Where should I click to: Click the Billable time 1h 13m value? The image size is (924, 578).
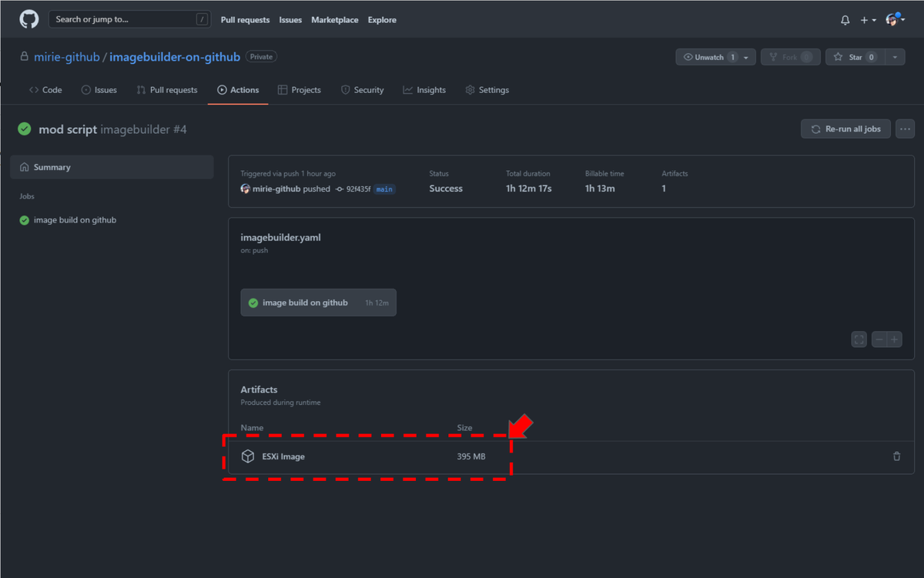coord(600,189)
